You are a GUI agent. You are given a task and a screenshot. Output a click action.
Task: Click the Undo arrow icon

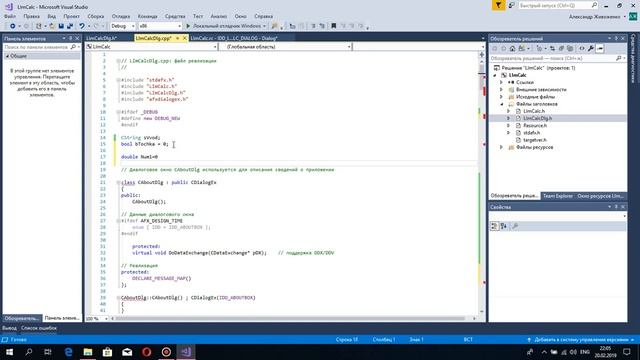[x=82, y=26]
